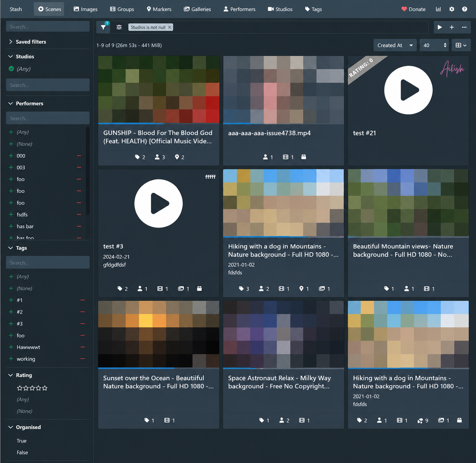Viewport: 476px width, 463px height.
Task: Exclude tag 'working' with its minus icon
Action: 83,359
